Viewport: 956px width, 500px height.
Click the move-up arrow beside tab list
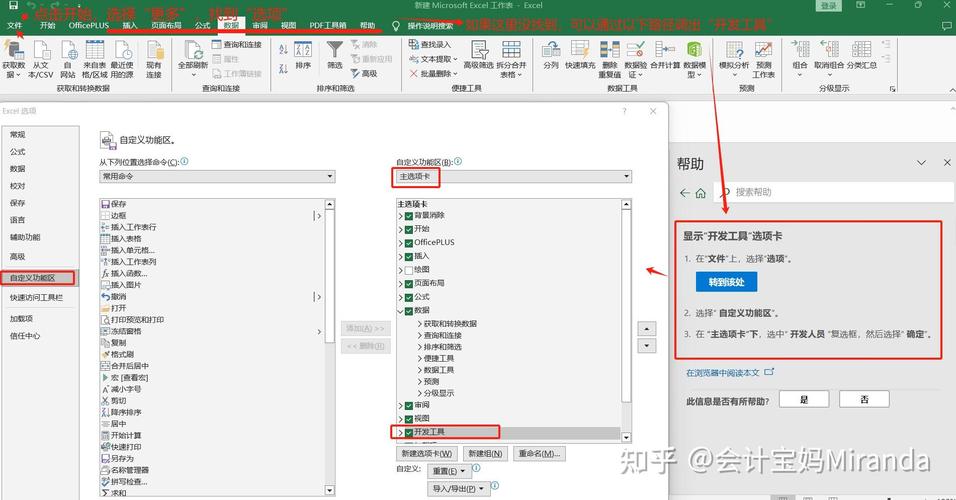646,329
